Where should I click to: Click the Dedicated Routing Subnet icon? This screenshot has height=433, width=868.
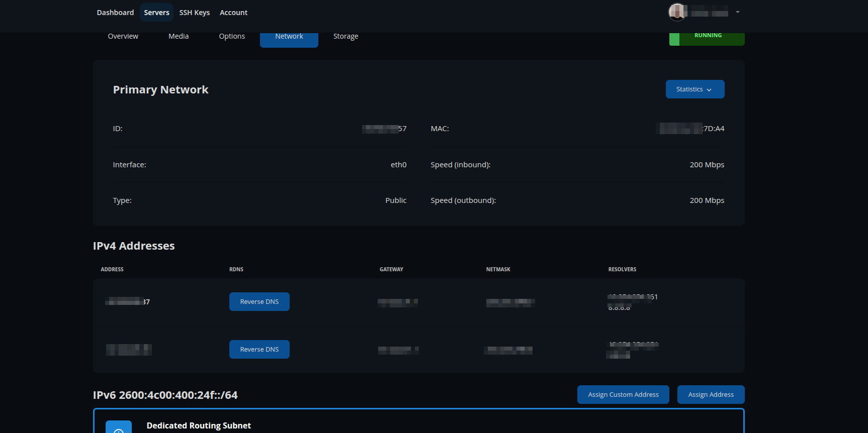119,427
